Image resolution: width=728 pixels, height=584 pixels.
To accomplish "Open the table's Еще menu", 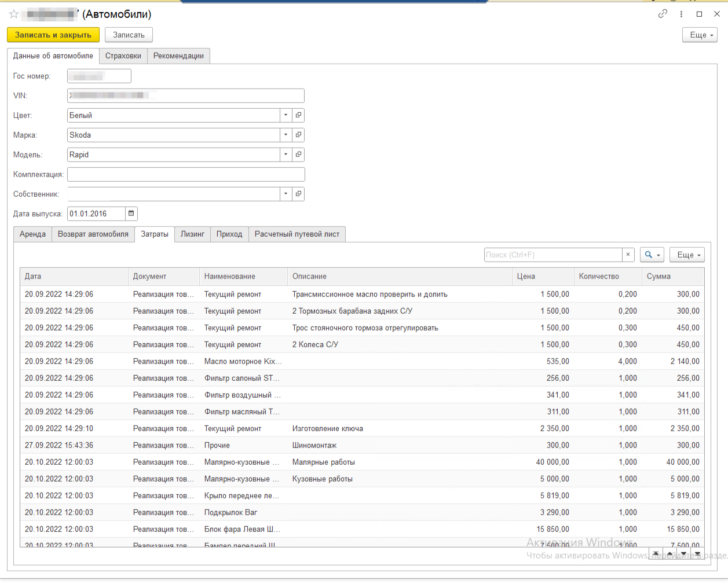I will [x=687, y=255].
